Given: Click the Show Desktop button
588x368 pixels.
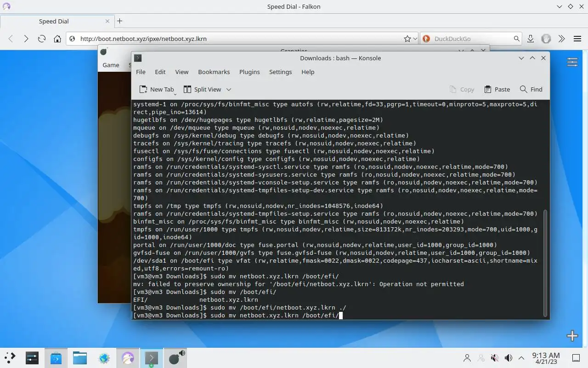Looking at the screenshot, I should [576, 358].
